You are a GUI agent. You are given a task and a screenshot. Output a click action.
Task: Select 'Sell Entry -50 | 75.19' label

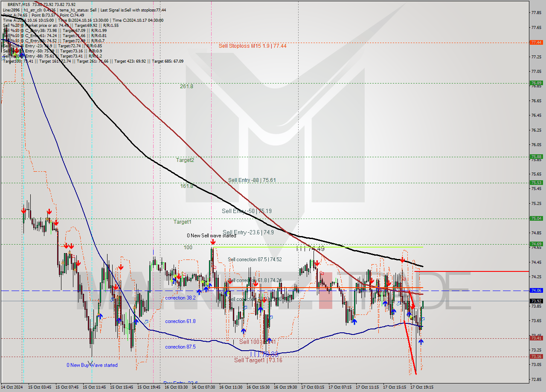247,211
